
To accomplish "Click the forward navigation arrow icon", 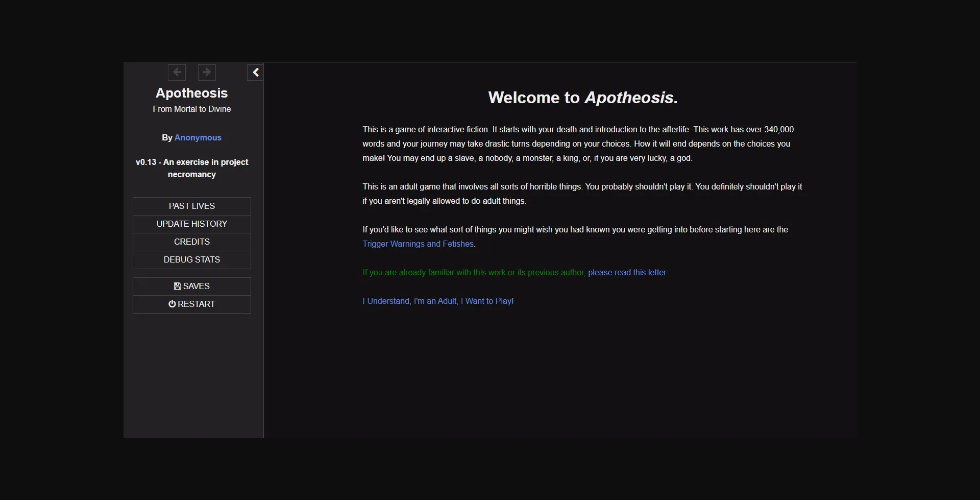I will point(207,72).
